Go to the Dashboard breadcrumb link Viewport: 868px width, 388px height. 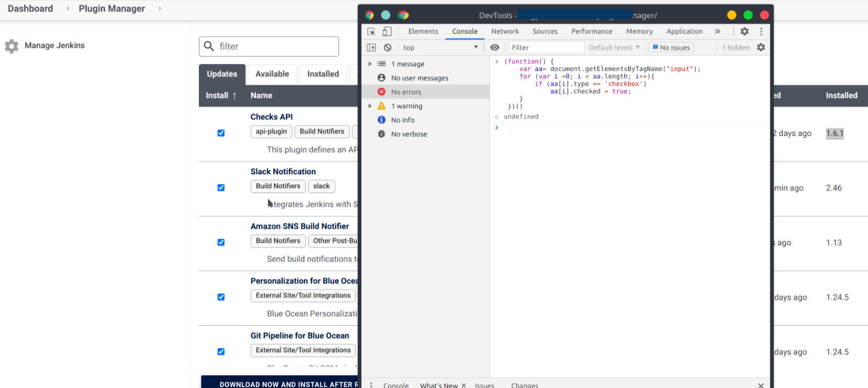(x=30, y=9)
